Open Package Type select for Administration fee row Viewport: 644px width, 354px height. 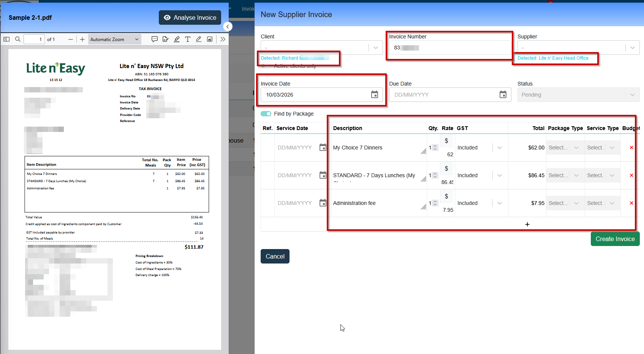coord(565,203)
